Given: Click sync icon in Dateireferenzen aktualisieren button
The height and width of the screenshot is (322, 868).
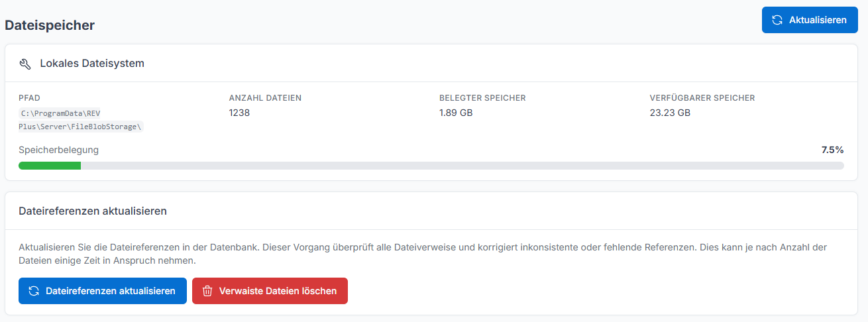Looking at the screenshot, I should [x=34, y=291].
